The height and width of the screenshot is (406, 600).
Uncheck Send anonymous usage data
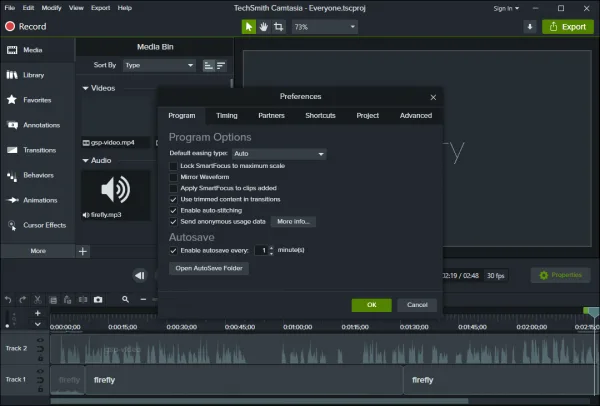173,222
